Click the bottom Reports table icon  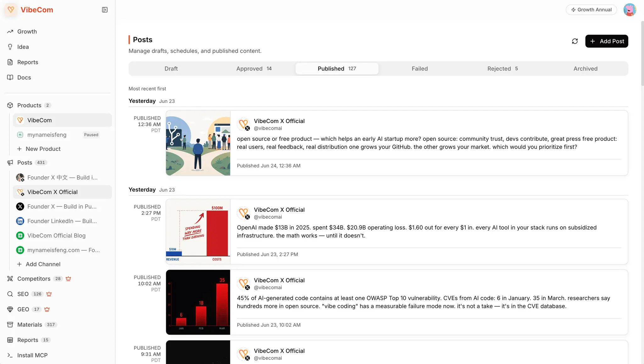tap(10, 340)
